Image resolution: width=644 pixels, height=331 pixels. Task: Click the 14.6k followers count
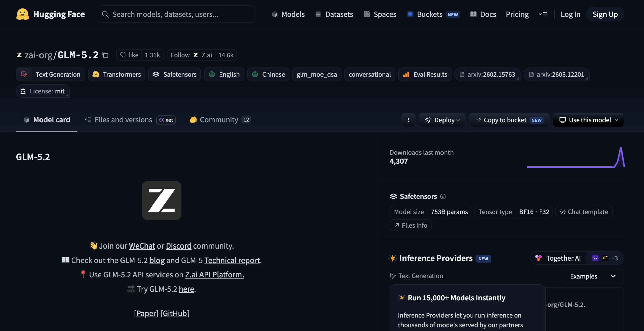pos(226,55)
